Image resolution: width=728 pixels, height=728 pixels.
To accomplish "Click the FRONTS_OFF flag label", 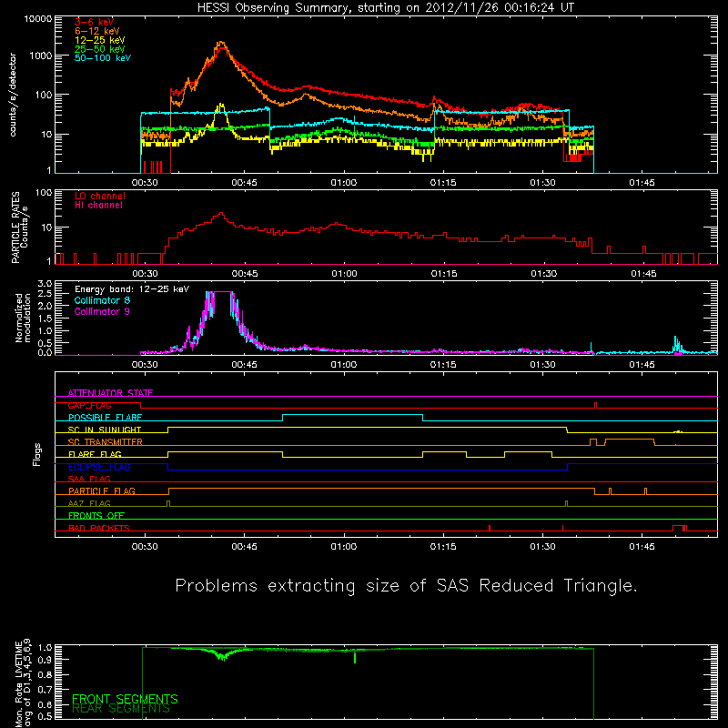I will tap(96, 516).
